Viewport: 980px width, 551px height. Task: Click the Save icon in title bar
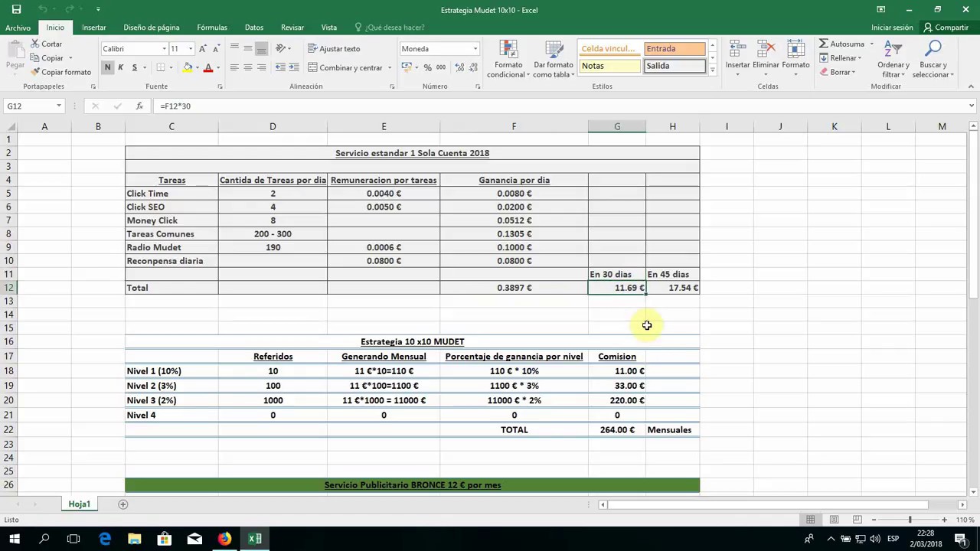point(16,10)
